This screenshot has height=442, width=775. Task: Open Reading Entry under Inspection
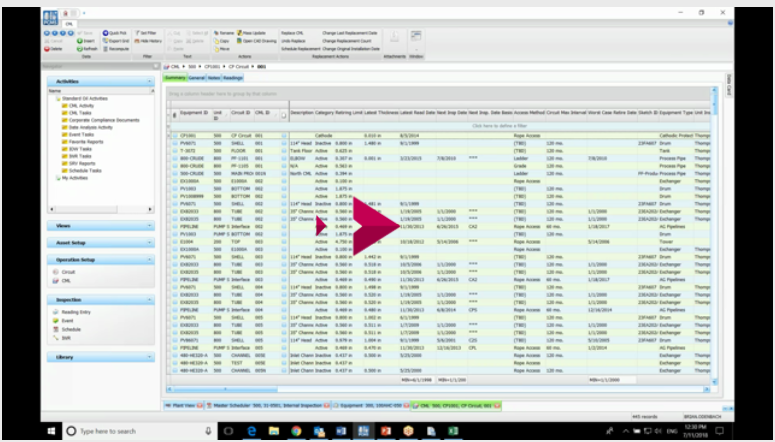(x=72, y=312)
